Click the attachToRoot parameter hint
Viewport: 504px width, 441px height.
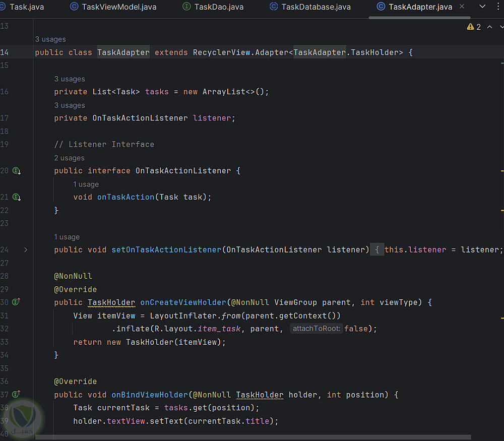pyautogui.click(x=317, y=329)
